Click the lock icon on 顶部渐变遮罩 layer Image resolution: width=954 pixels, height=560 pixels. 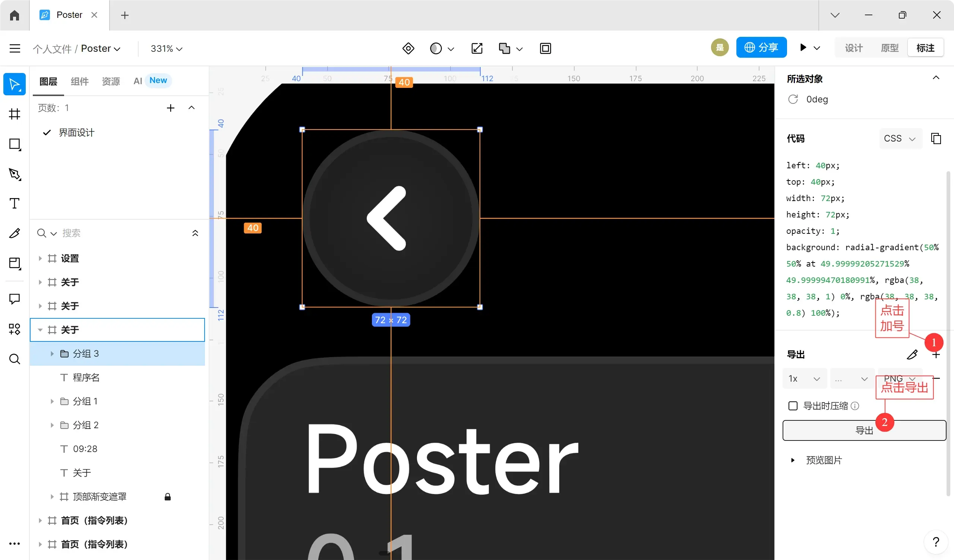167,497
